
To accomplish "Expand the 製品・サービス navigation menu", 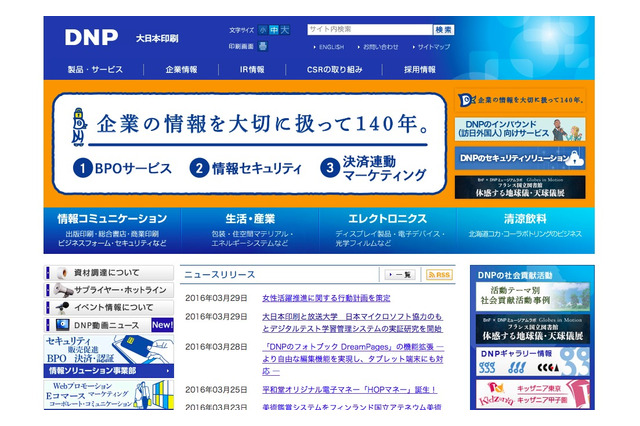I will pyautogui.click(x=95, y=70).
